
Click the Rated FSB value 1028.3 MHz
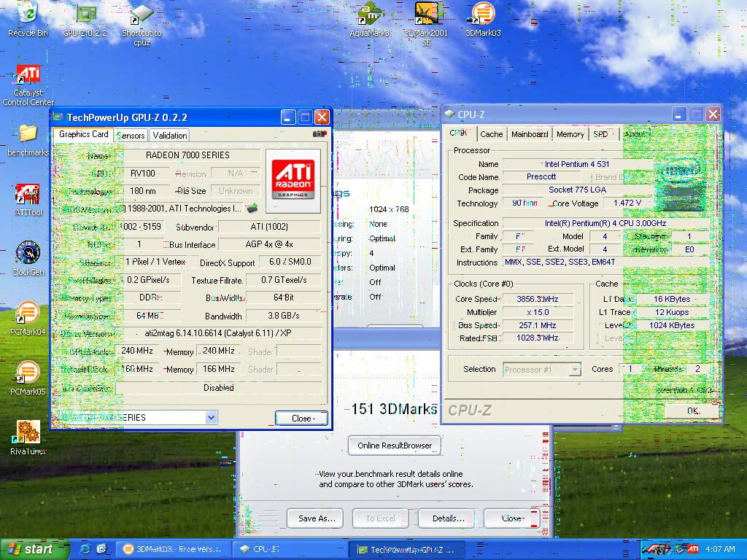tap(538, 338)
